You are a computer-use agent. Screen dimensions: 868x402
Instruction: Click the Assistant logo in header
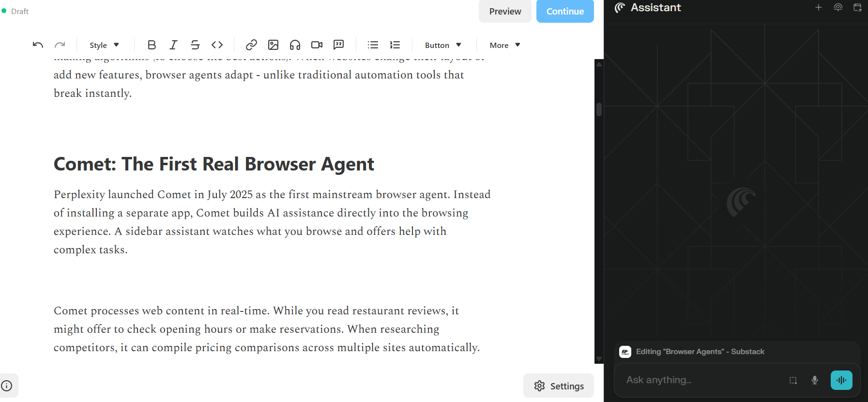[620, 7]
